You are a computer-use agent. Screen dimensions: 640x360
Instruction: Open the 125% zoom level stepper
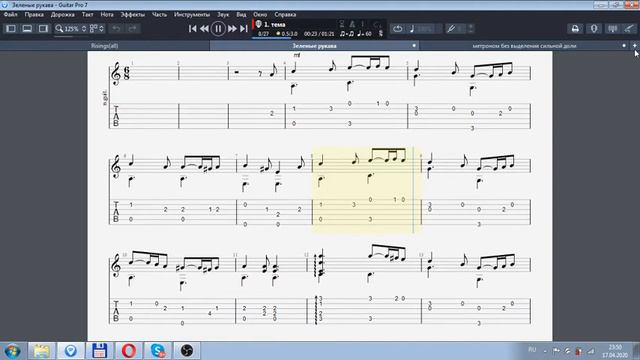84,29
